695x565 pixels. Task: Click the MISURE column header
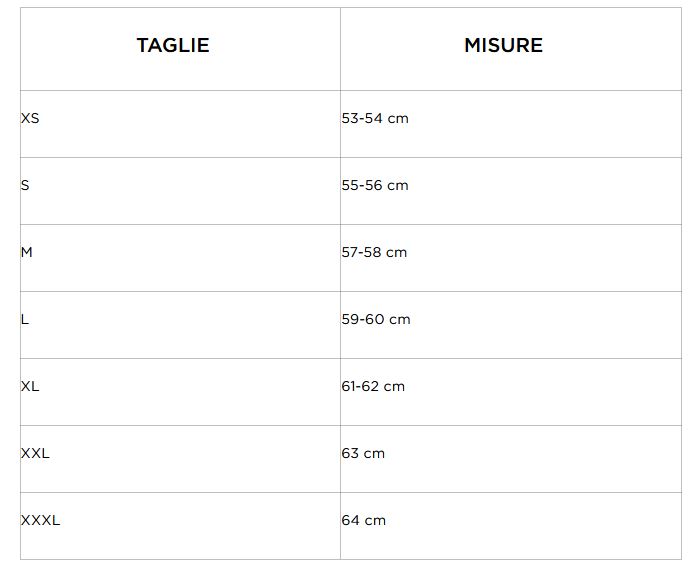coord(503,45)
